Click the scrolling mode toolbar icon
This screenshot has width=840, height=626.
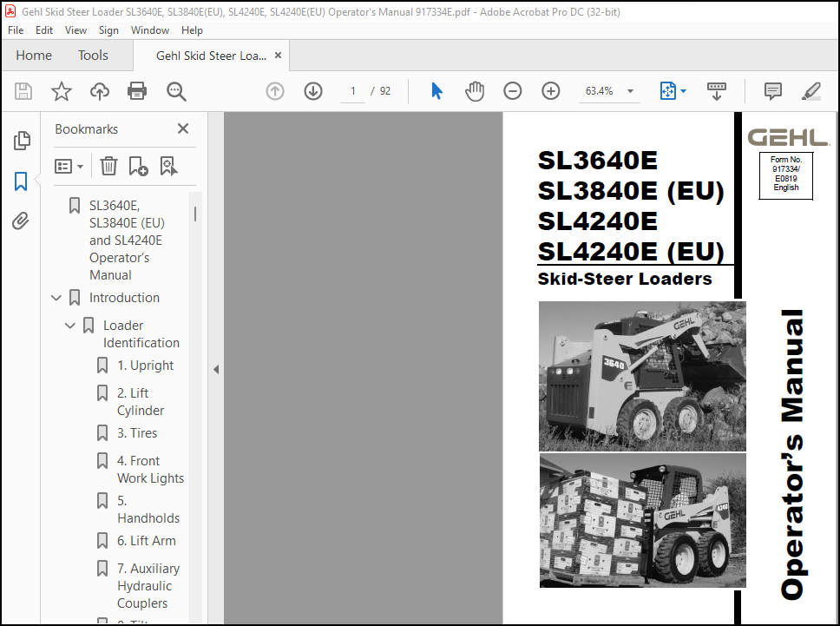[716, 91]
